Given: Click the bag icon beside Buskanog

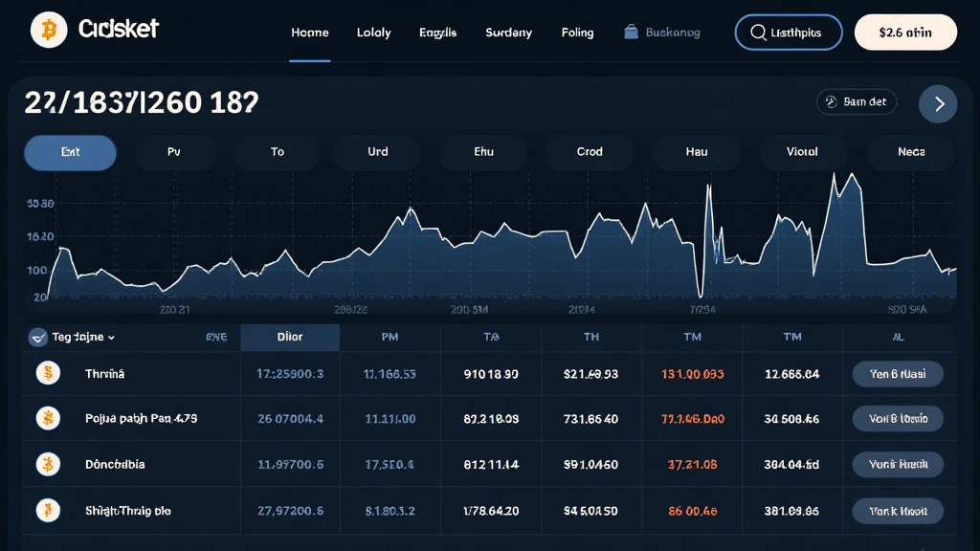Looking at the screenshot, I should (x=631, y=32).
